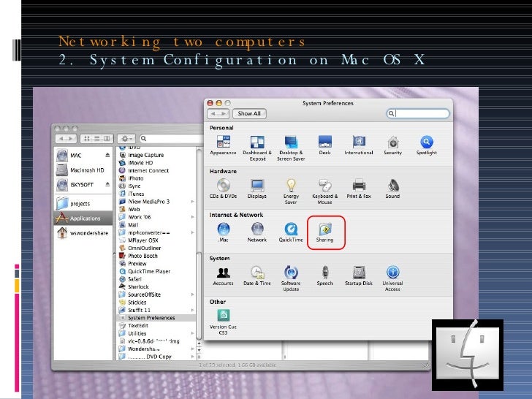The height and width of the screenshot is (399, 532).
Task: Open the Sharing preference pane
Action: click(x=325, y=232)
